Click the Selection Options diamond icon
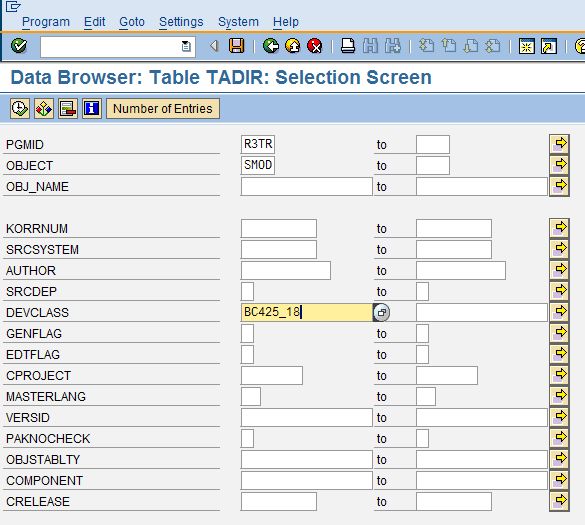The image size is (585, 525). click(x=44, y=109)
